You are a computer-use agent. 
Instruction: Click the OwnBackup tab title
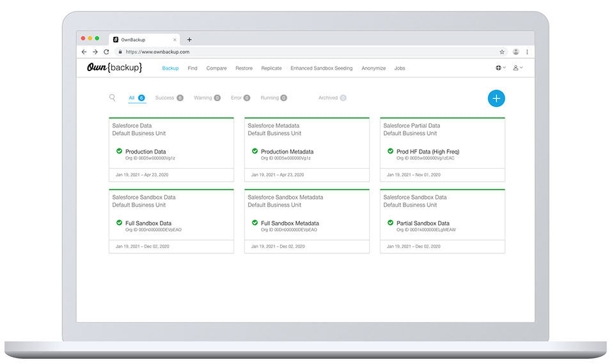click(x=133, y=40)
